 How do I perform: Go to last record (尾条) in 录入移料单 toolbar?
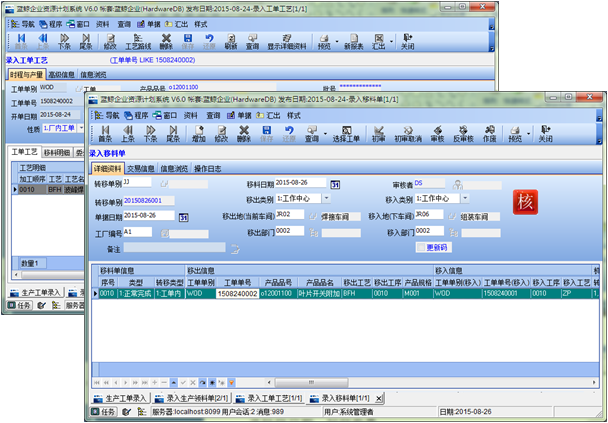point(173,134)
